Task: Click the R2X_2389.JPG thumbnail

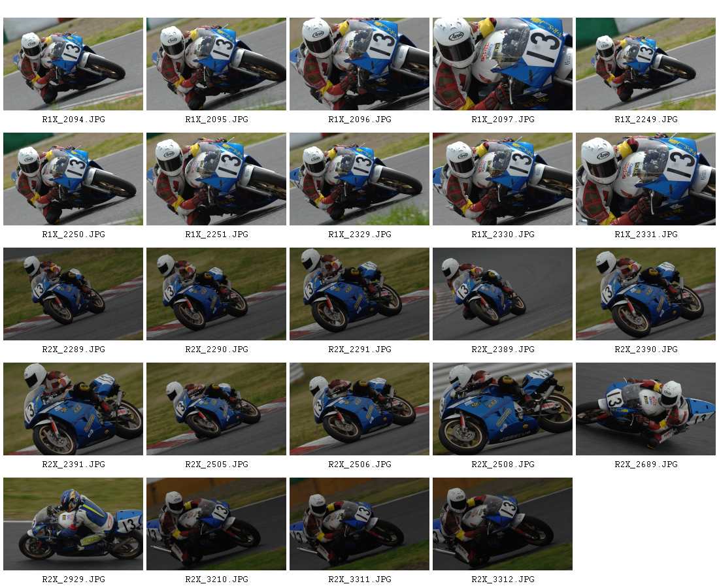Action: tap(503, 294)
